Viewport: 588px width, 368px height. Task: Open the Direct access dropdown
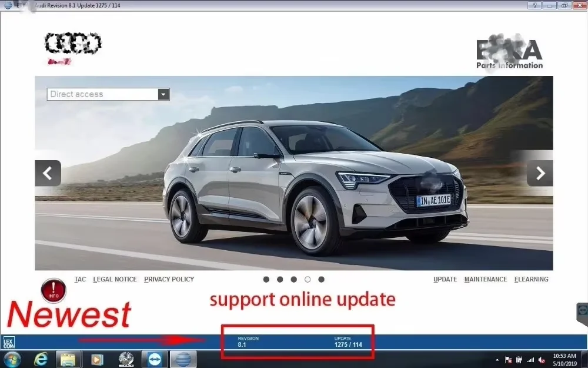tap(163, 94)
